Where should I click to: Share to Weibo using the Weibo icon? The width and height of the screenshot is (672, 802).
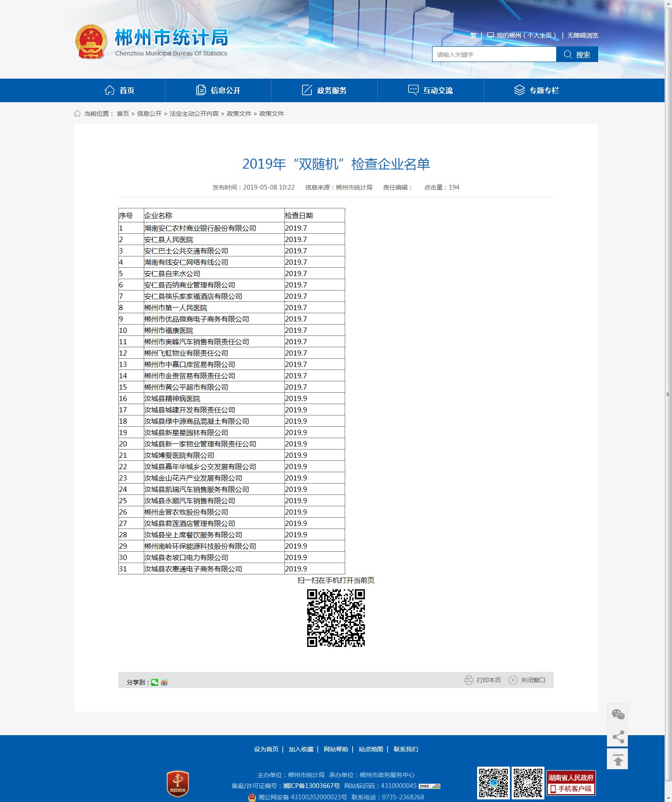click(x=164, y=682)
